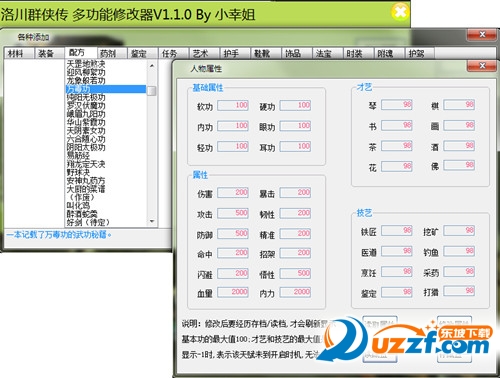Click the 内力 field showing 2000
The image size is (500, 378).
coord(295,292)
